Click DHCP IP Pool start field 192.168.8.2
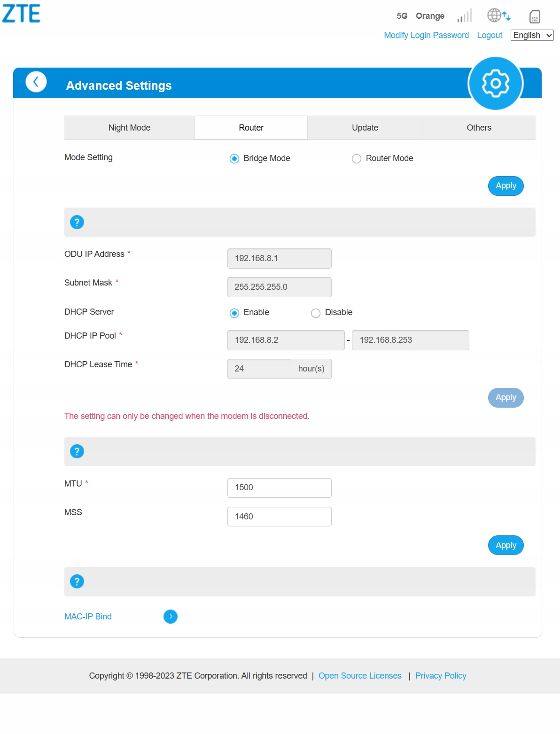 point(286,340)
